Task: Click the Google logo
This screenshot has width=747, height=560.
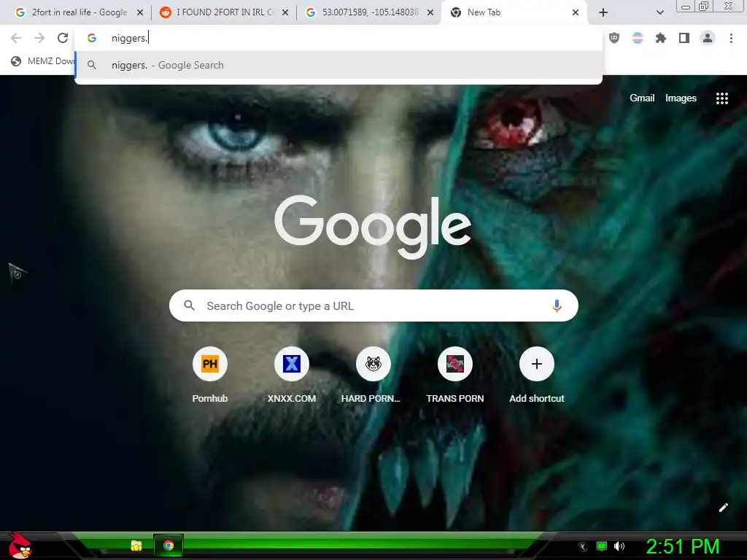Action: coord(373,227)
